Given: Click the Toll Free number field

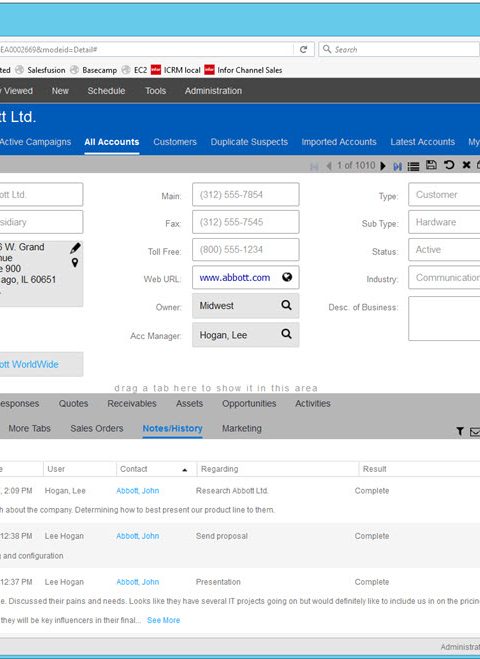Looking at the screenshot, I should click(246, 250).
